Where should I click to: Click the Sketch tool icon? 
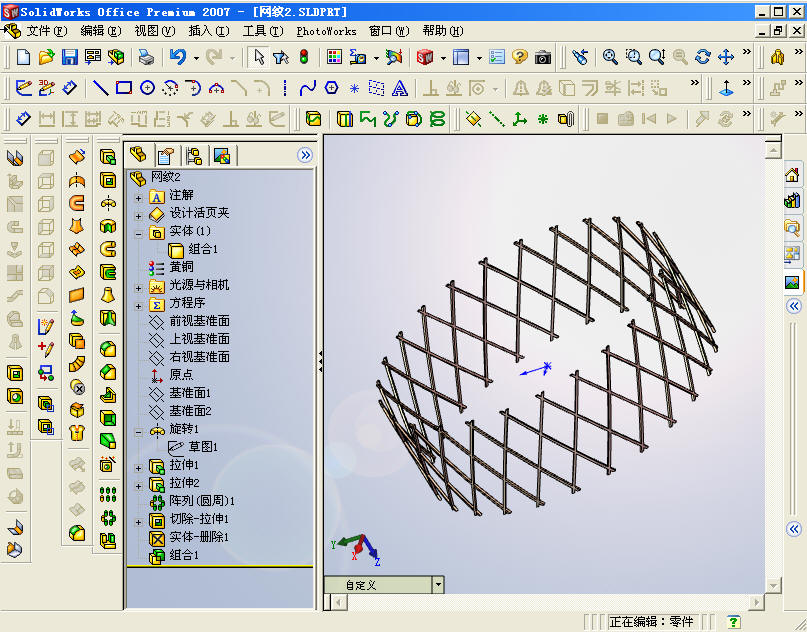click(x=23, y=88)
